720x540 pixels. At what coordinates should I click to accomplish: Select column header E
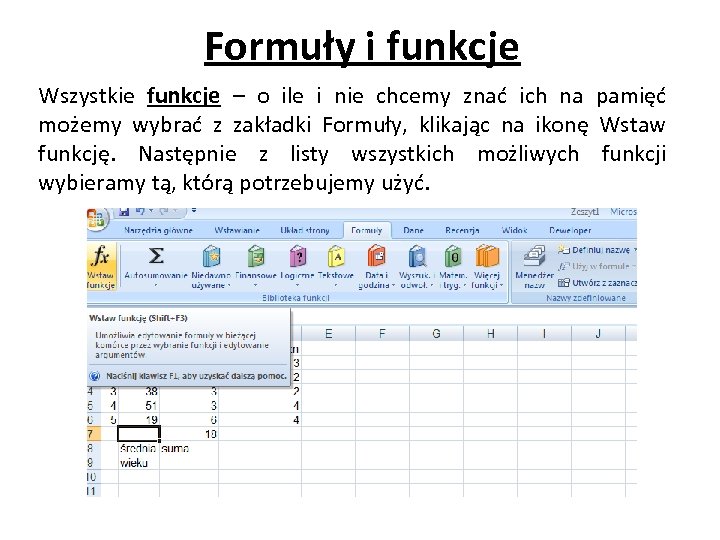click(328, 334)
